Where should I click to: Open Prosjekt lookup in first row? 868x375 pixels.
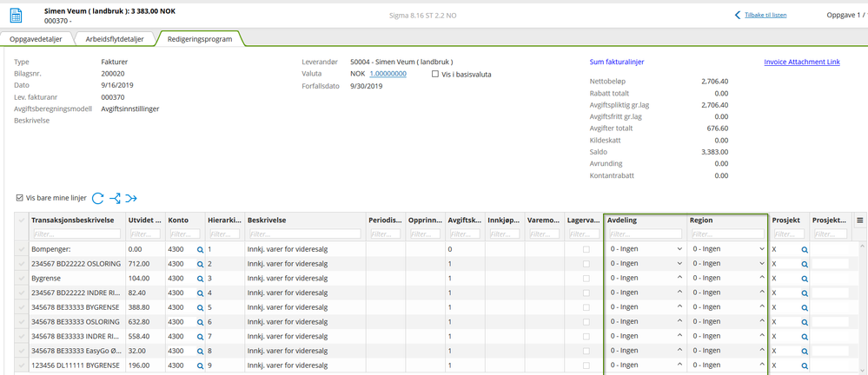click(x=805, y=249)
